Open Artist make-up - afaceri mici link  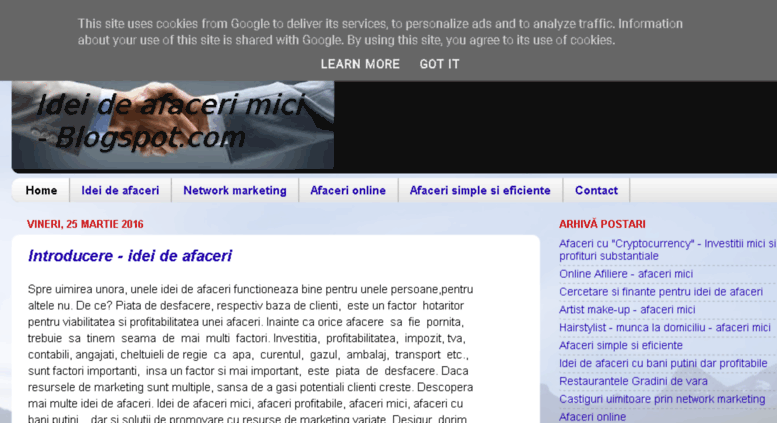(627, 310)
